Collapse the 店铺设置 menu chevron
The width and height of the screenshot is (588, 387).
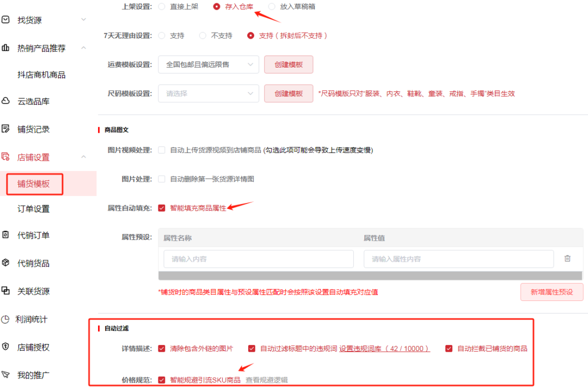coord(84,157)
